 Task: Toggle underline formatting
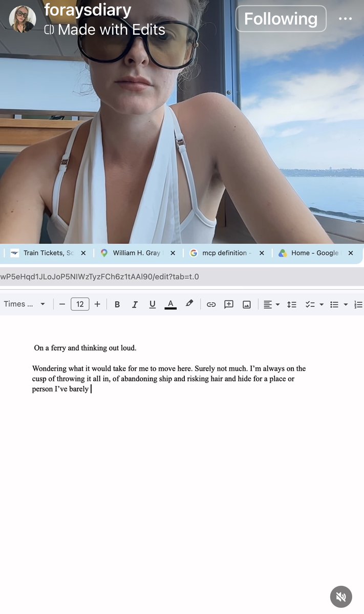(x=152, y=304)
